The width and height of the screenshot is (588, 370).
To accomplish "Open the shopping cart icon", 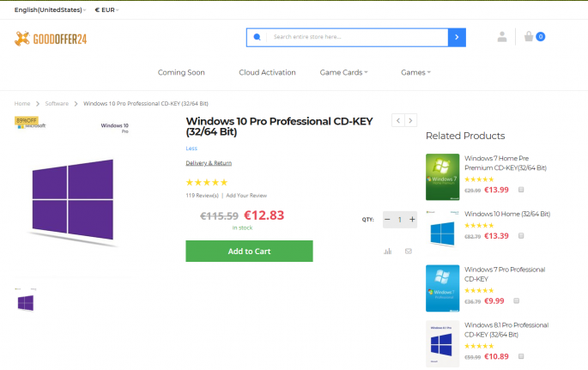I will point(530,37).
